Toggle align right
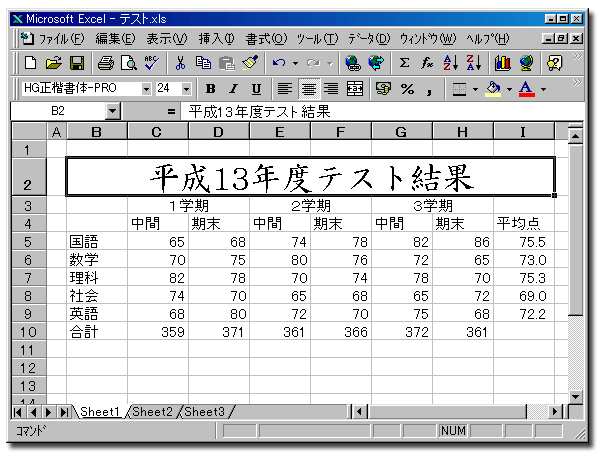600x456 pixels. click(331, 89)
